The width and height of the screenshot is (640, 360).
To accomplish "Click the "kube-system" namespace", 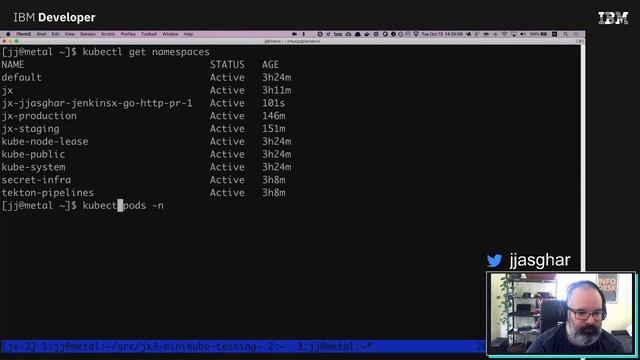I will (x=33, y=167).
